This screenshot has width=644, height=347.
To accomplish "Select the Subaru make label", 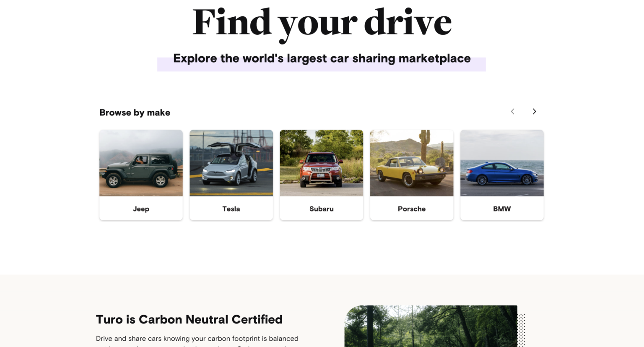I will pyautogui.click(x=322, y=209).
